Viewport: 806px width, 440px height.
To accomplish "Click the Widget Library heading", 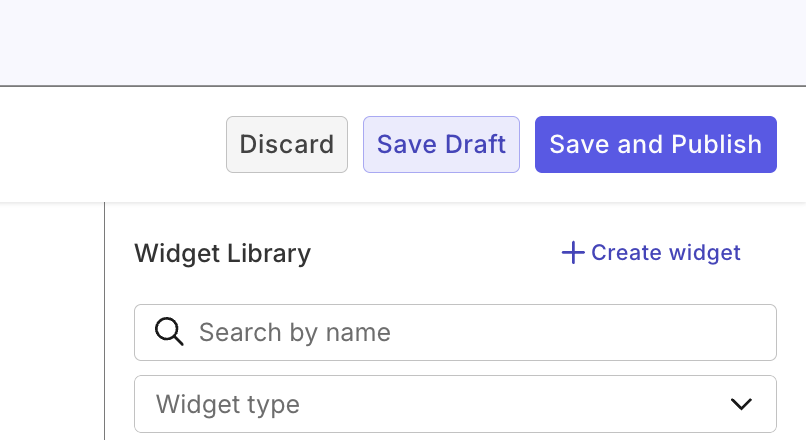I will coord(223,254).
